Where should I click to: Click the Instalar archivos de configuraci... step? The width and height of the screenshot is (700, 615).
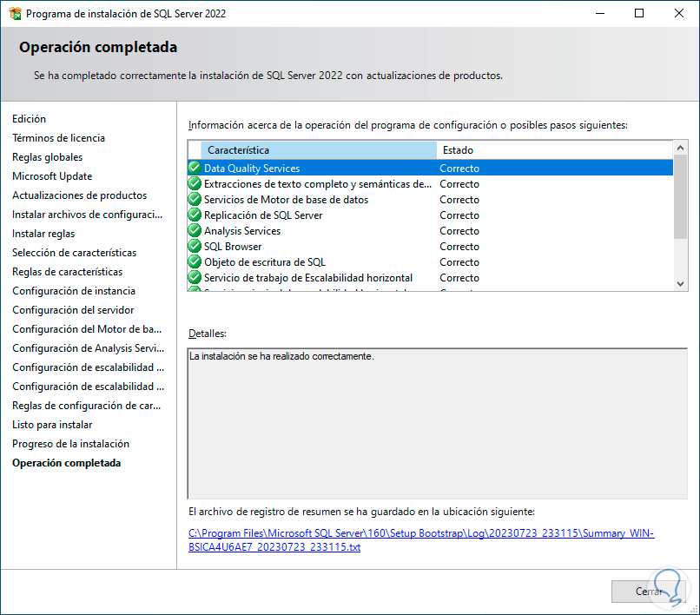click(87, 215)
